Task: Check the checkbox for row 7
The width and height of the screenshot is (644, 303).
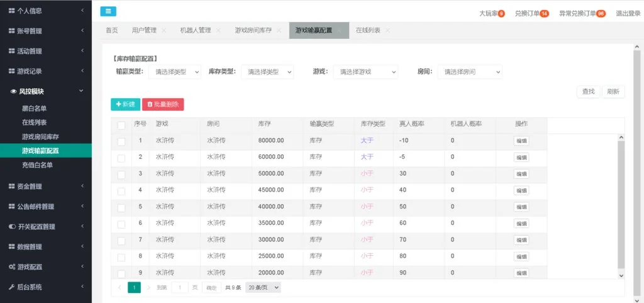Action: (121, 241)
